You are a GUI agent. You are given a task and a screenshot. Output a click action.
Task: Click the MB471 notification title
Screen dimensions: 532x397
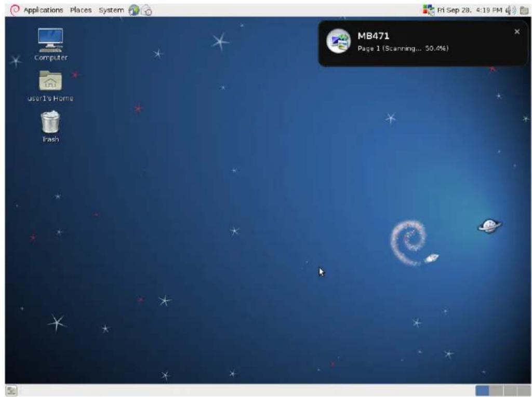tap(373, 36)
